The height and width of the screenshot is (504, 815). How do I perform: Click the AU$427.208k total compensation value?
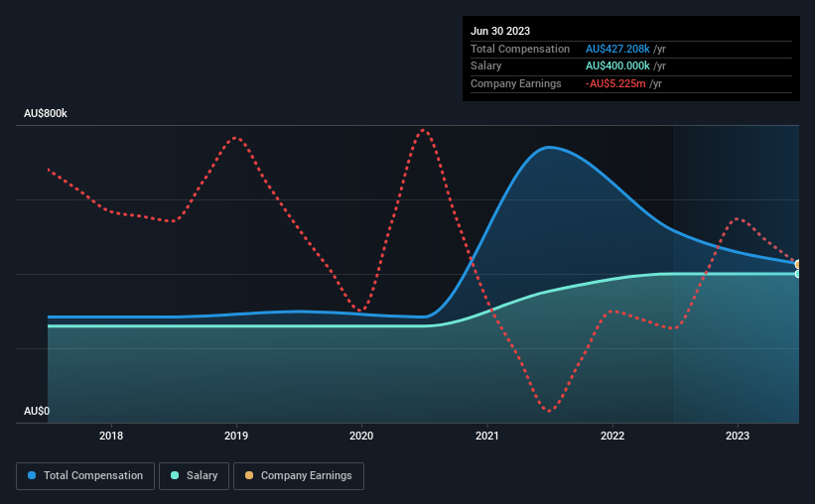coord(617,49)
